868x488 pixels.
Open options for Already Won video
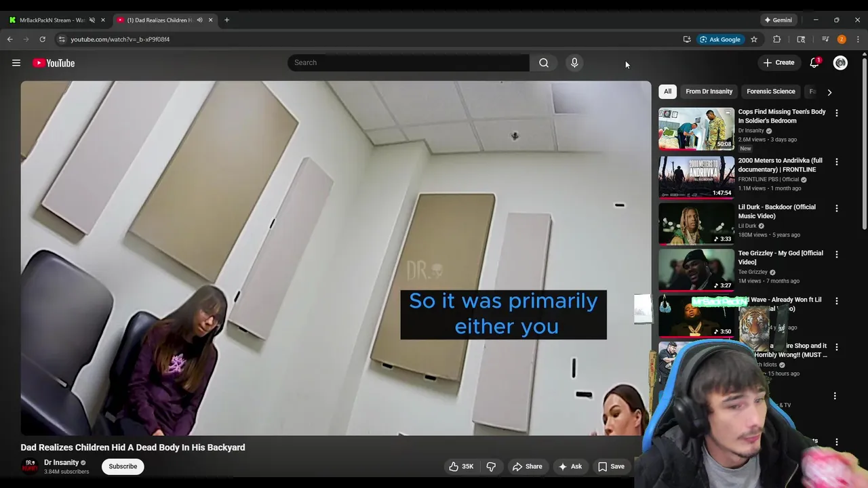[836, 300]
